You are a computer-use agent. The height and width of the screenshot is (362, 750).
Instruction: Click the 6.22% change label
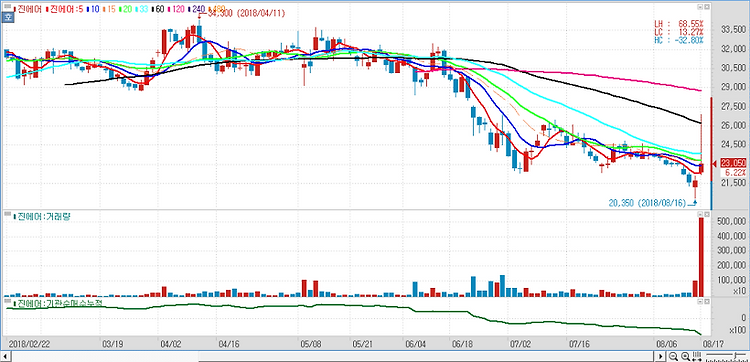tap(735, 172)
